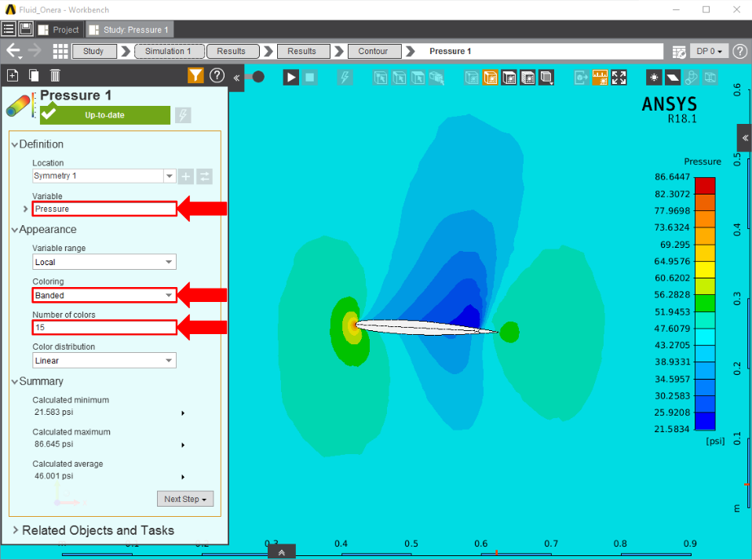Toggle the faded first cube display mode
The width and height of the screenshot is (752, 560).
472,77
